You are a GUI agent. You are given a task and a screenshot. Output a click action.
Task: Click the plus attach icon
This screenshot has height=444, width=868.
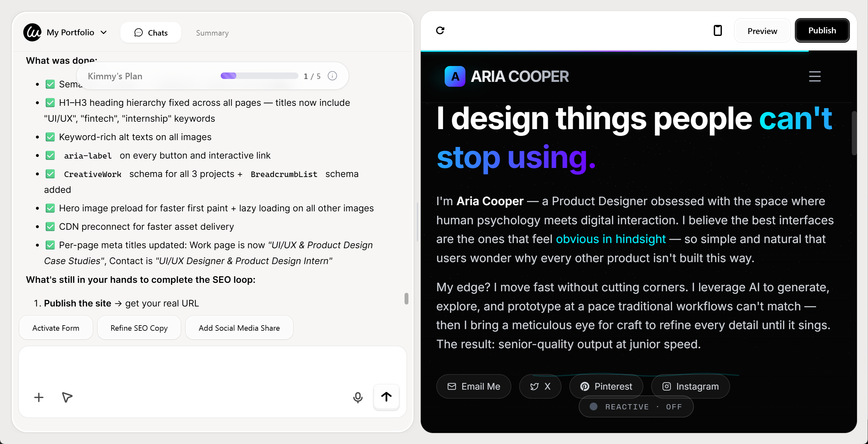[x=39, y=397]
